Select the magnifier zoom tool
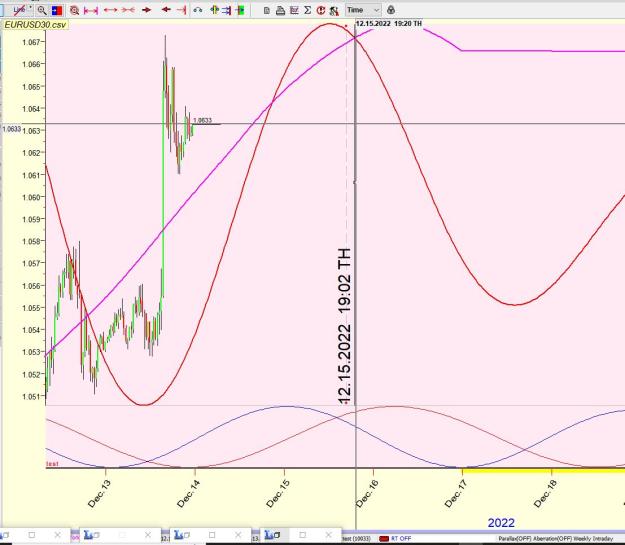Viewport: 625px width, 545px height. click(41, 10)
